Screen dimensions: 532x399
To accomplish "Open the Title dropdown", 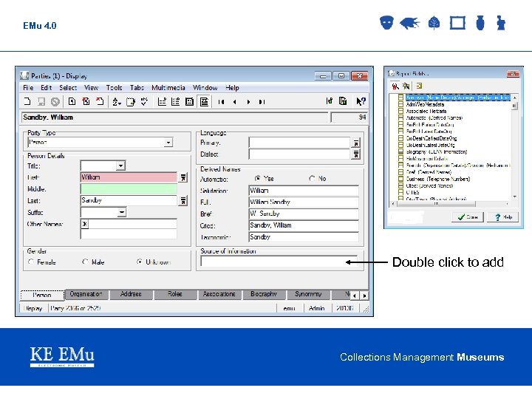I will click(x=120, y=166).
